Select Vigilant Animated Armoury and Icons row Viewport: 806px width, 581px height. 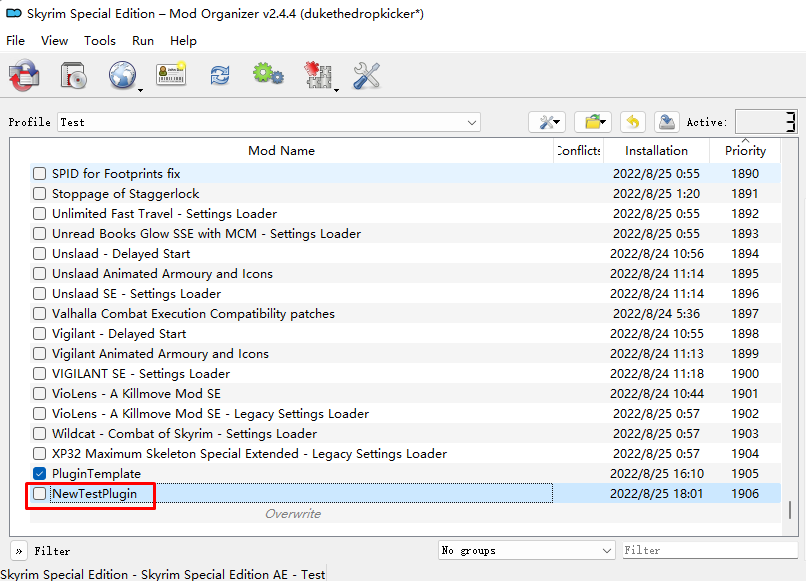tap(406, 354)
